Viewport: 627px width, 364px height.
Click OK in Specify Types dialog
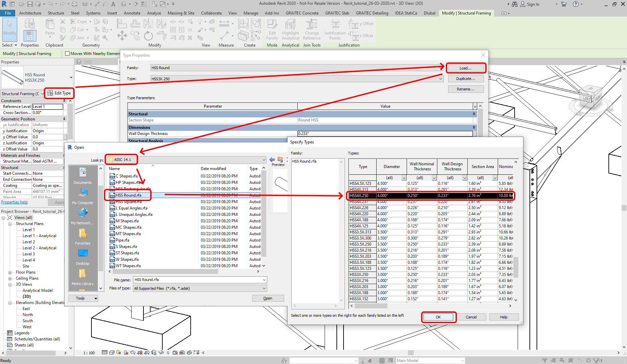pos(438,317)
